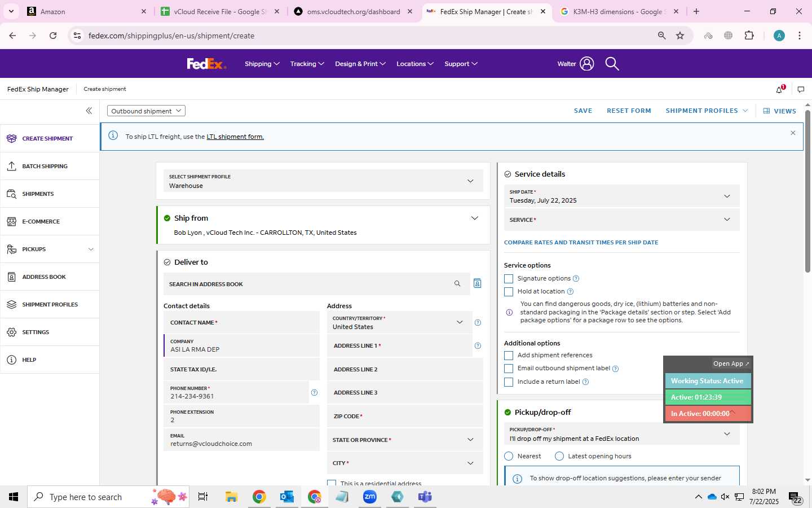Screen dimensions: 812x508
Task: Open the City dropdown
Action: coord(405,463)
